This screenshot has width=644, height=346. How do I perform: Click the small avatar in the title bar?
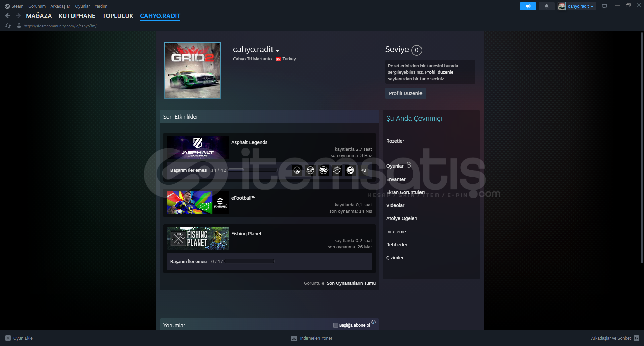tap(562, 6)
